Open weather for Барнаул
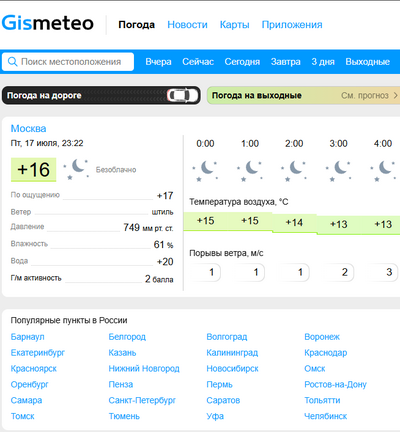 click(x=27, y=337)
